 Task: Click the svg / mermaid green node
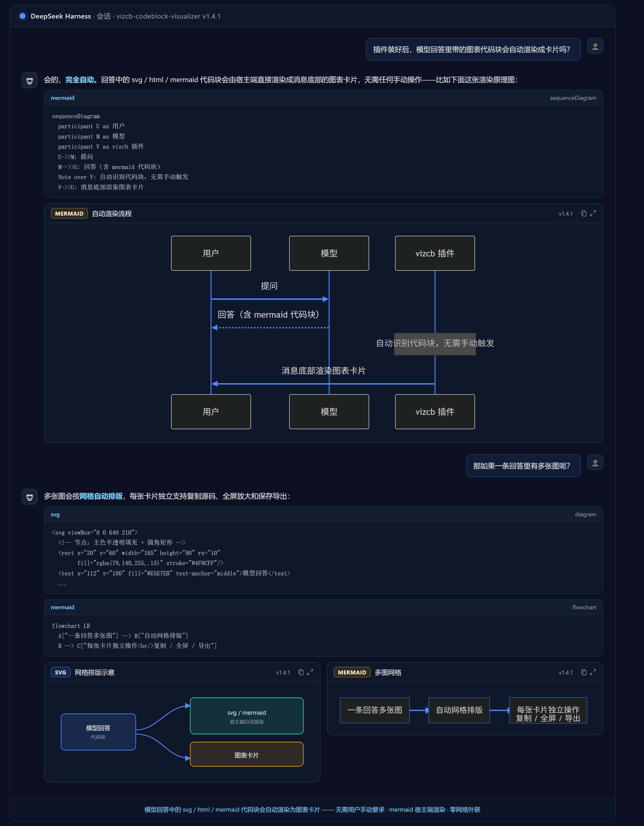click(247, 716)
